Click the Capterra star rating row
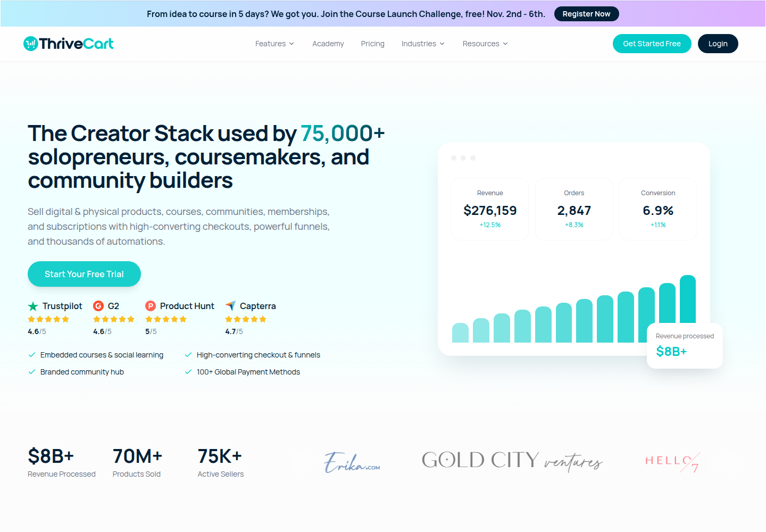Screen dimensions: 766x532 tap(246, 319)
